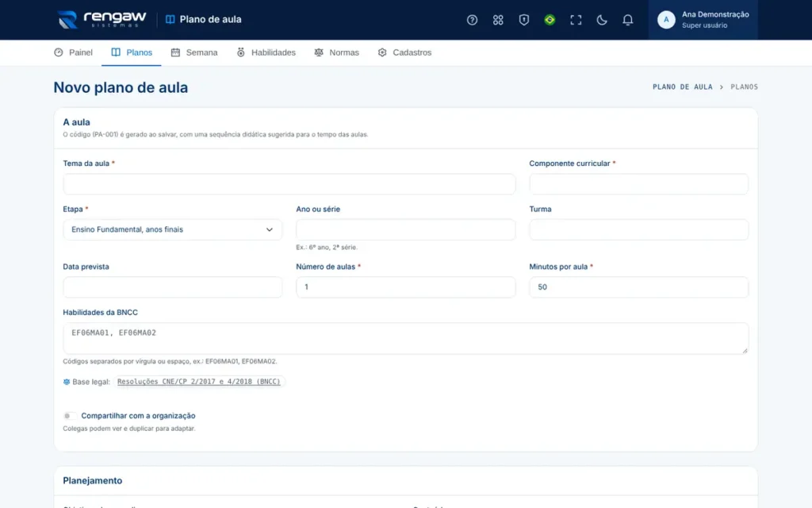This screenshot has height=508, width=812.
Task: Click the Número de aulas field
Action: tap(405, 287)
